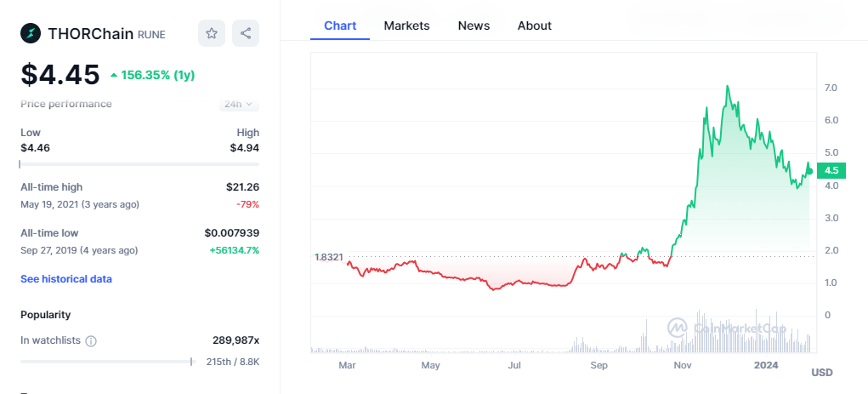
Task: Click the THORChain logo icon
Action: 31,33
